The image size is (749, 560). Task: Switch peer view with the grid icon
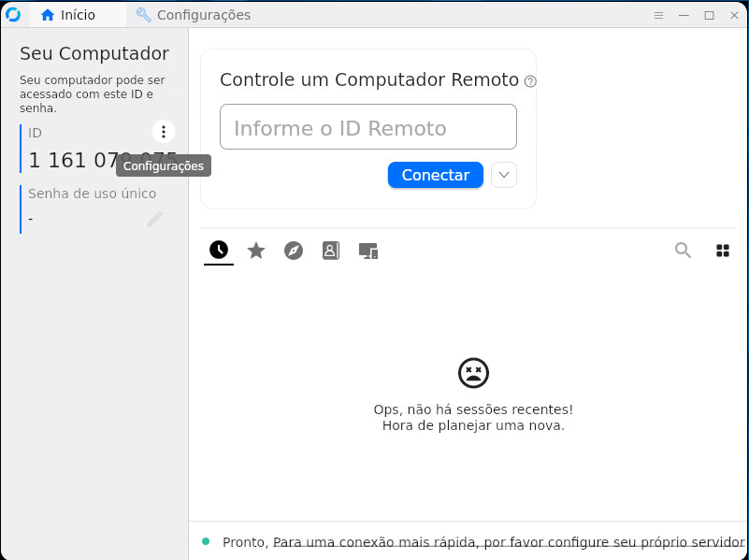pyautogui.click(x=722, y=250)
